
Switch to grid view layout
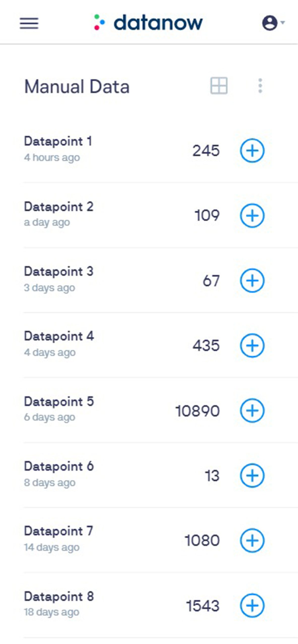pyautogui.click(x=219, y=86)
